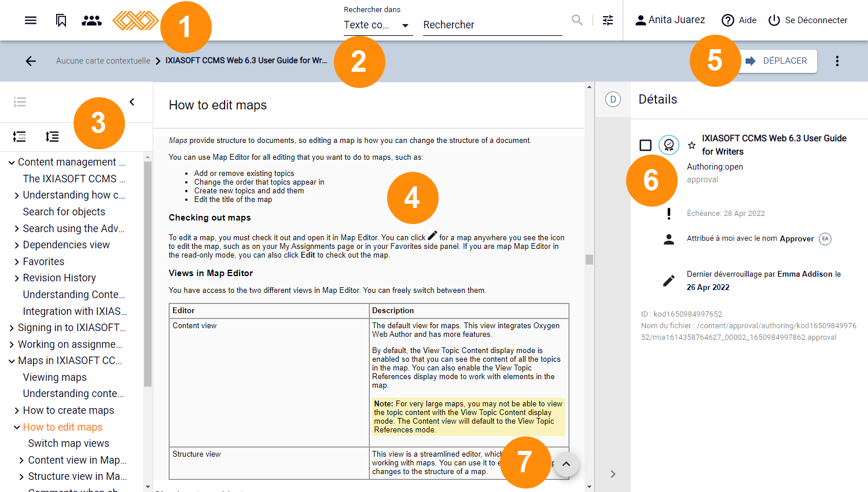Check the IXIASOFT User Guide checkbox

pos(646,145)
